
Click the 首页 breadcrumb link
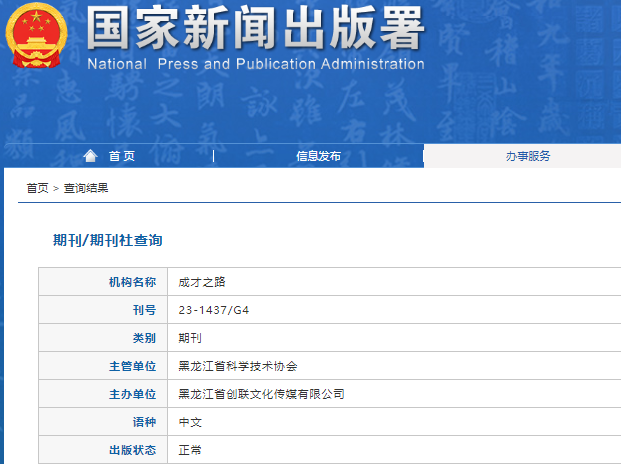(37, 188)
